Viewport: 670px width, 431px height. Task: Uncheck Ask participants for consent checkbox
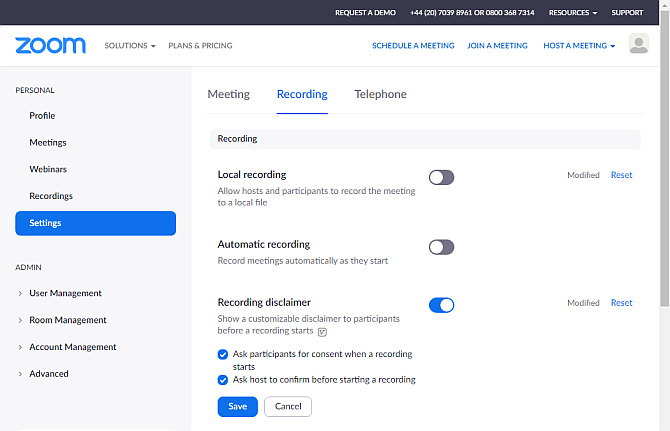[223, 354]
